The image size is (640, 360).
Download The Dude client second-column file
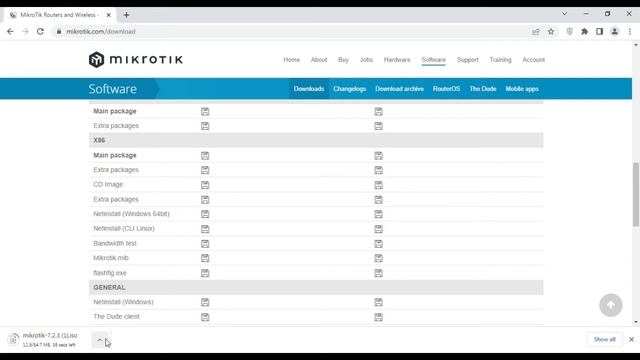pyautogui.click(x=378, y=317)
